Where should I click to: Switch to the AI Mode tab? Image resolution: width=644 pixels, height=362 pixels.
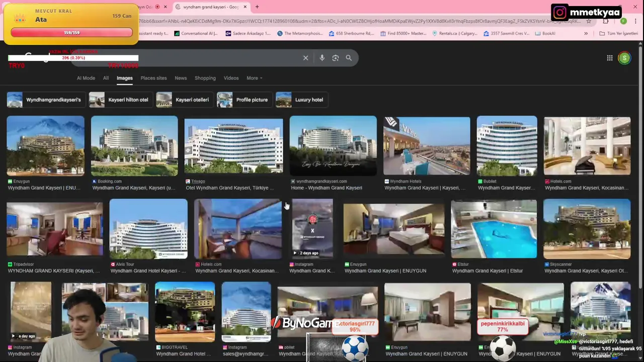(86, 78)
